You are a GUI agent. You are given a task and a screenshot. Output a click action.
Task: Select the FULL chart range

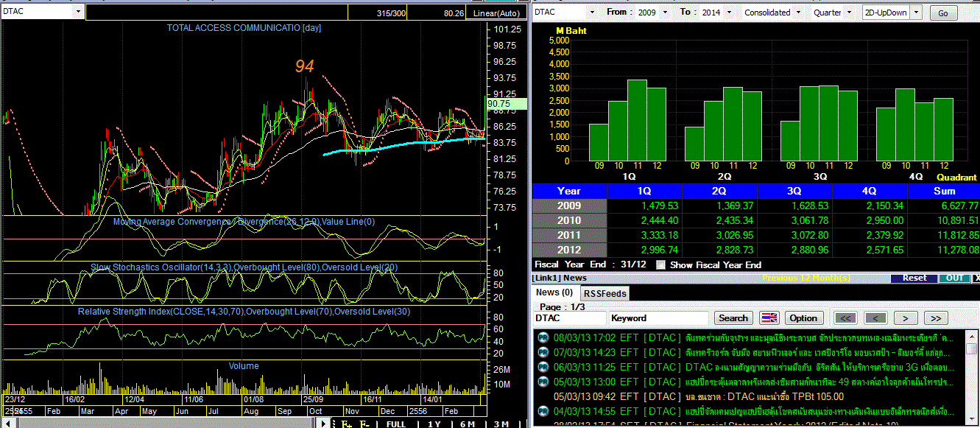click(395, 424)
